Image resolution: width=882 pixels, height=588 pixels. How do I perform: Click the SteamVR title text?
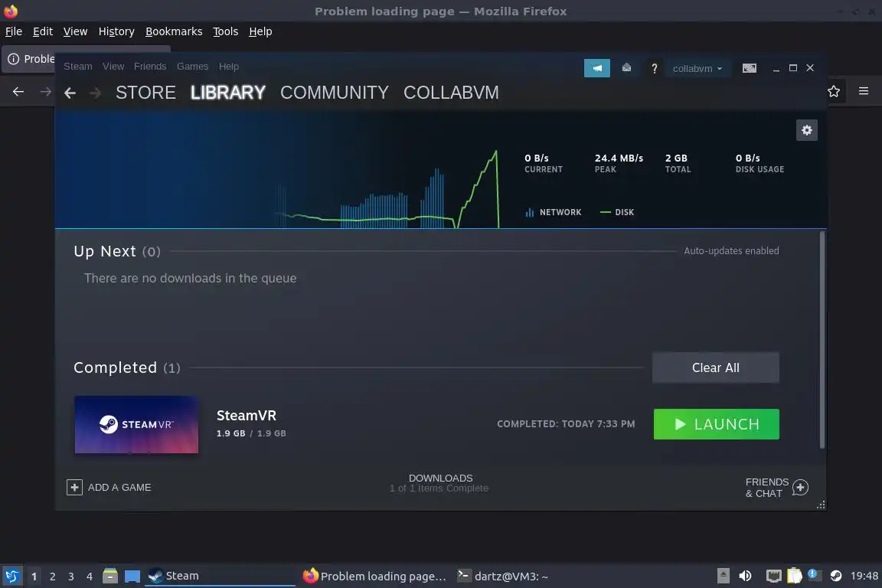point(247,416)
